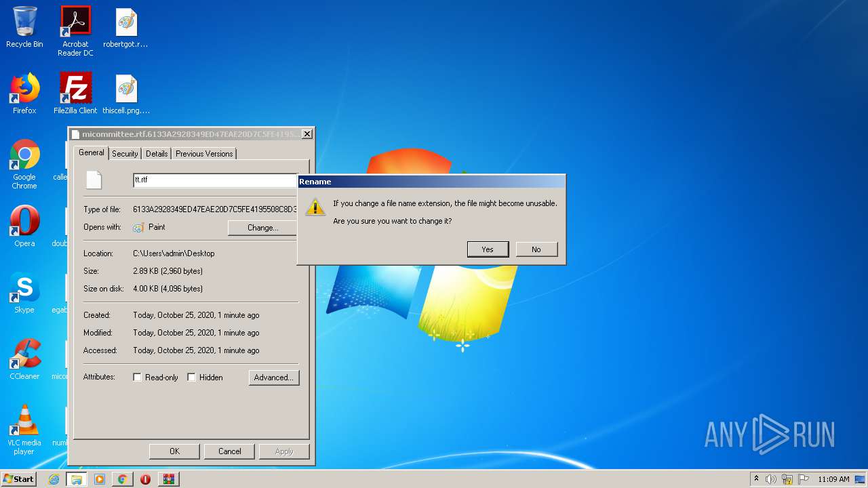The height and width of the screenshot is (488, 868).
Task: Open the Opera desktop shortcut
Action: (24, 226)
